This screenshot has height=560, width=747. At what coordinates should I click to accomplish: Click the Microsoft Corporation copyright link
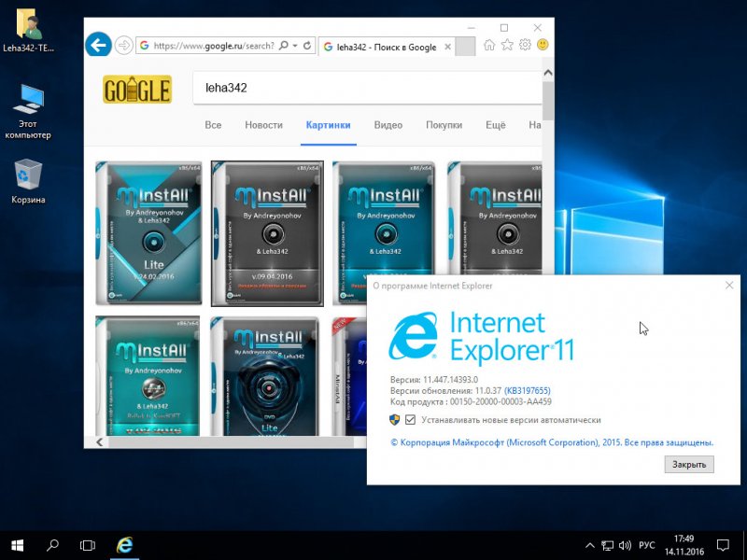point(552,442)
